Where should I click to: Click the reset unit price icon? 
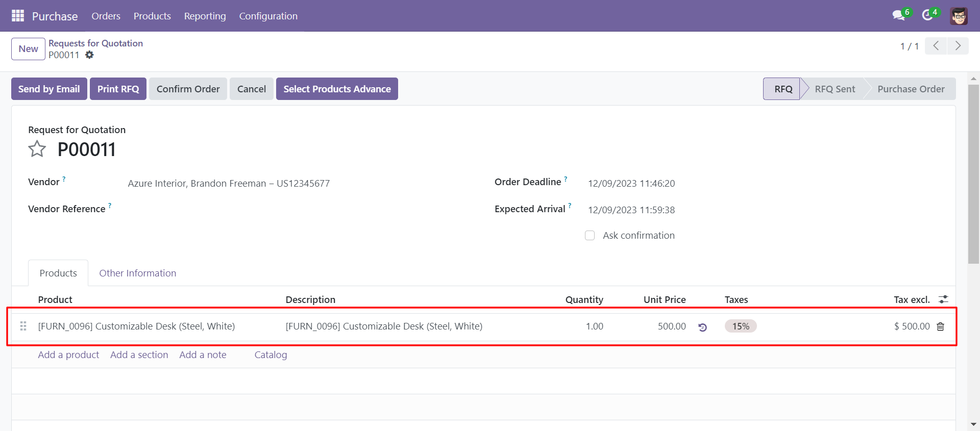point(702,327)
